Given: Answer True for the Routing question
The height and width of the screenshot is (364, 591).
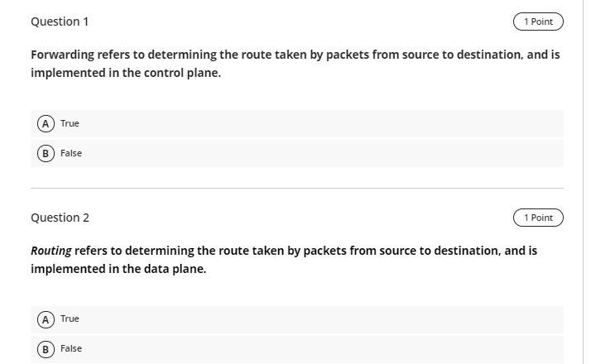Looking at the screenshot, I should point(70,319).
